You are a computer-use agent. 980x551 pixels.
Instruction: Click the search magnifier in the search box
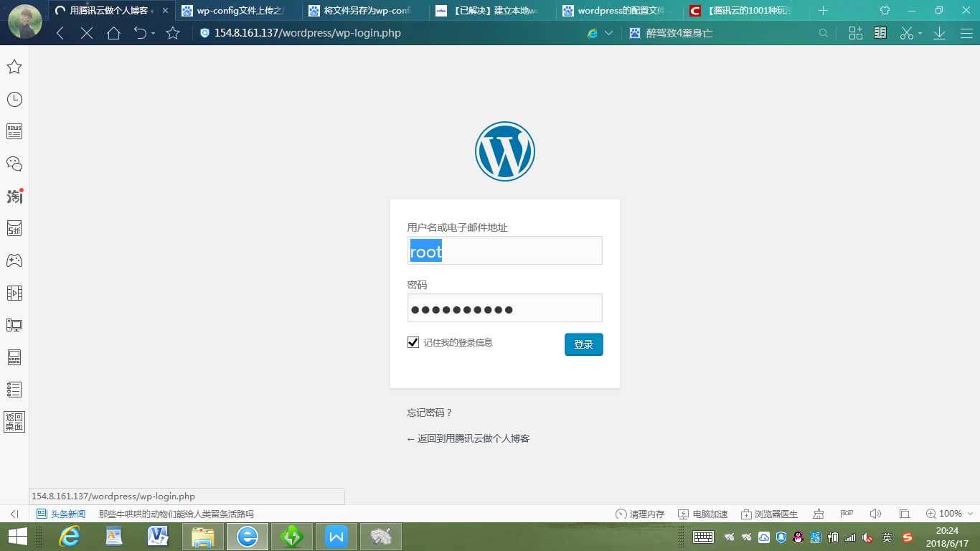pyautogui.click(x=824, y=33)
